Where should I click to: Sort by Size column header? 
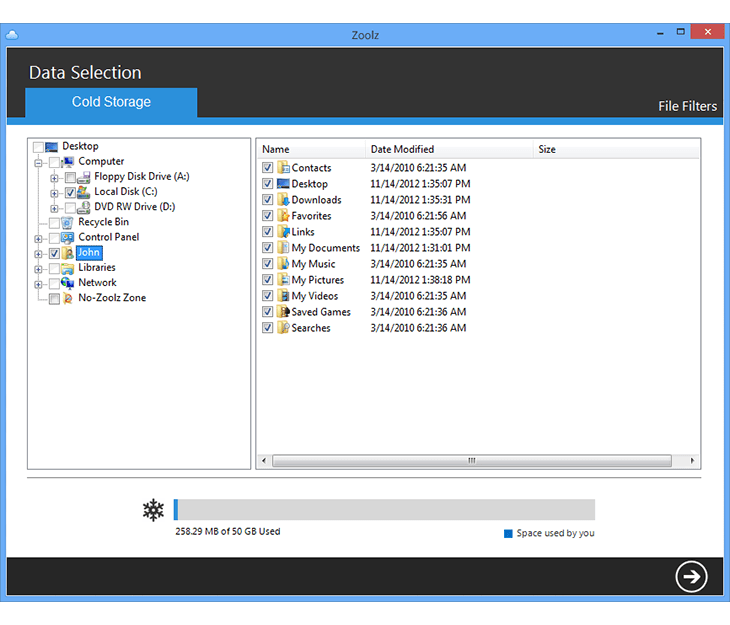pos(616,149)
